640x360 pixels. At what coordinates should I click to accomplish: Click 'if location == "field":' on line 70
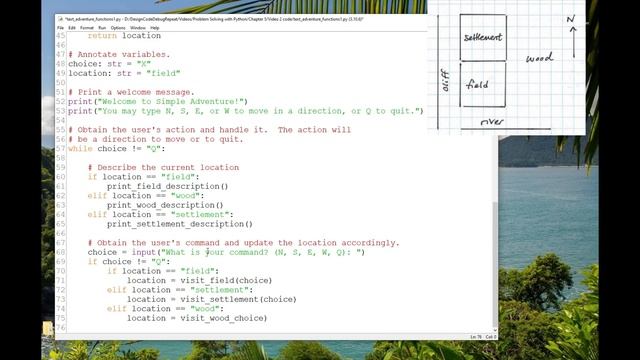[163, 271]
